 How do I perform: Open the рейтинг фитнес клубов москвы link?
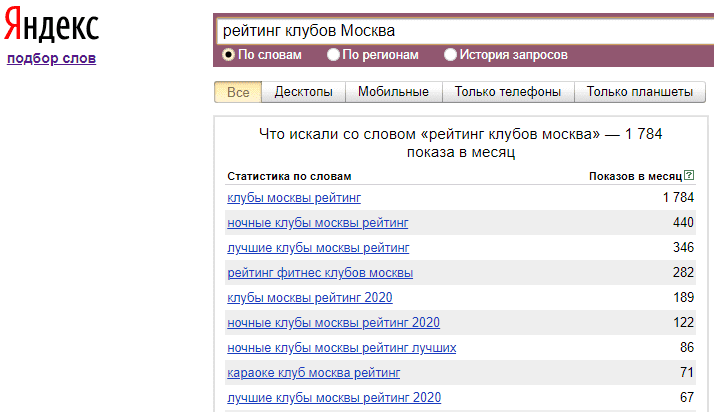[x=320, y=273]
